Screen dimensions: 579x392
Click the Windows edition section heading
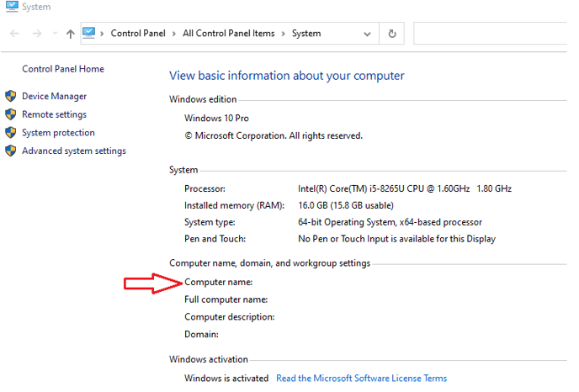pyautogui.click(x=203, y=99)
